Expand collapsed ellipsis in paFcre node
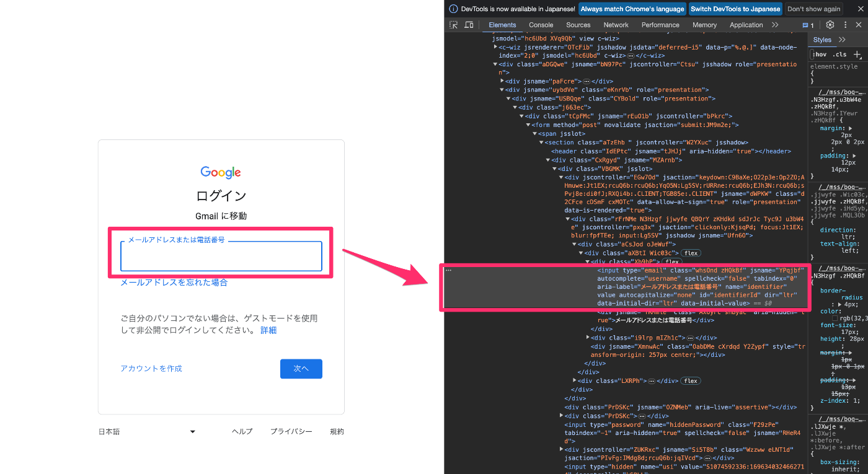The height and width of the screenshot is (474, 868). point(585,81)
